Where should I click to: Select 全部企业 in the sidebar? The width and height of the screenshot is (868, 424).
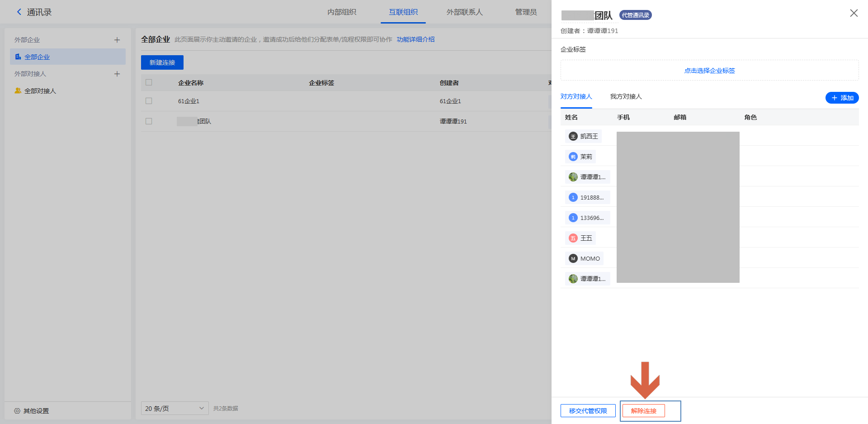click(37, 57)
